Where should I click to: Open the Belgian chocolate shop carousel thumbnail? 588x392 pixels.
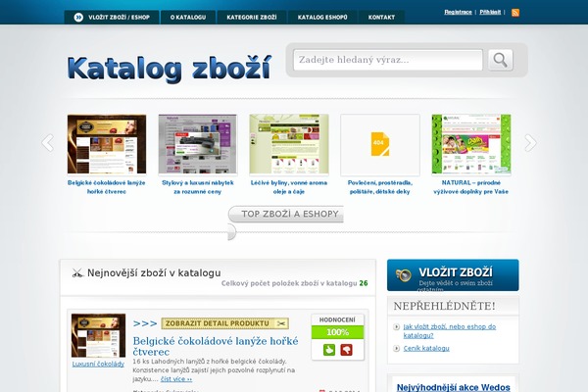pyautogui.click(x=107, y=144)
